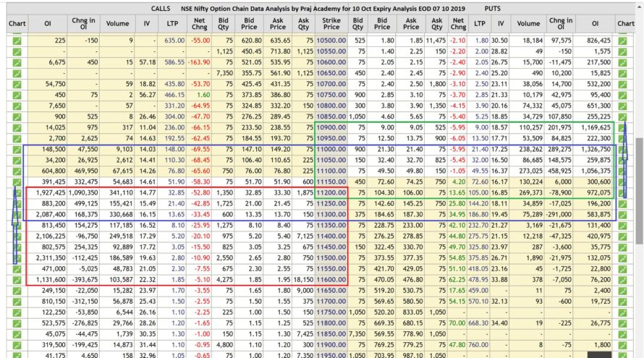Open puts LTP link 186.80
Screen dimensions: 644x358
click(480, 215)
